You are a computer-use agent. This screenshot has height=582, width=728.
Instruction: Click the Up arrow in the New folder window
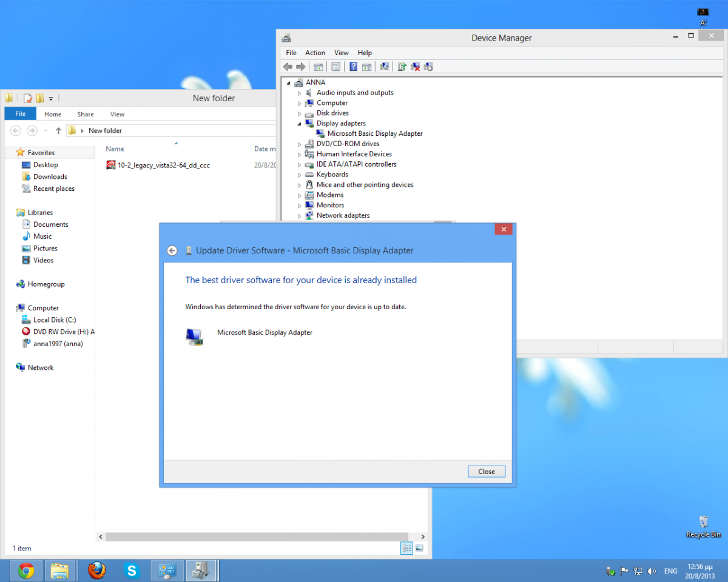(58, 130)
